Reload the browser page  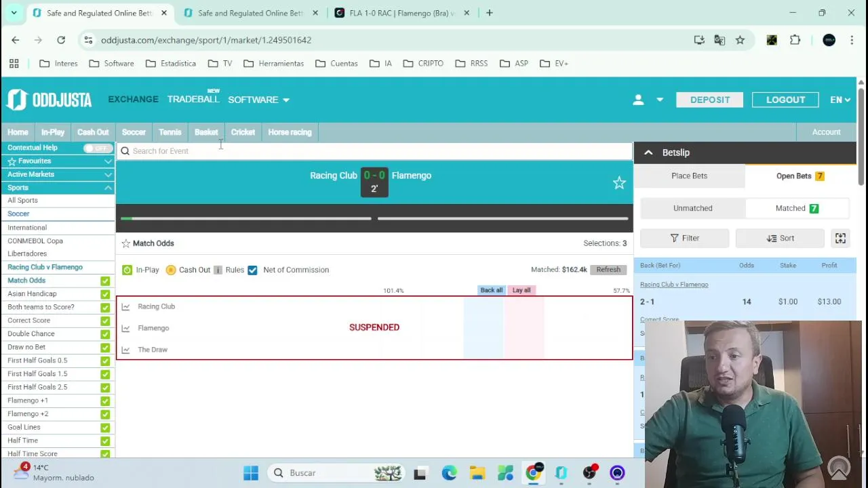point(61,40)
